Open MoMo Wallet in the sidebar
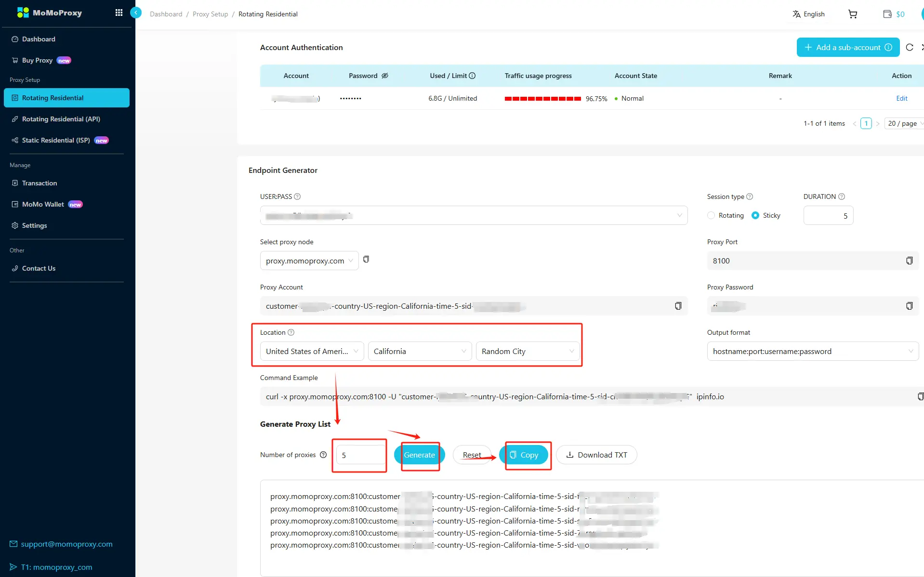This screenshot has height=577, width=924. tap(66, 204)
